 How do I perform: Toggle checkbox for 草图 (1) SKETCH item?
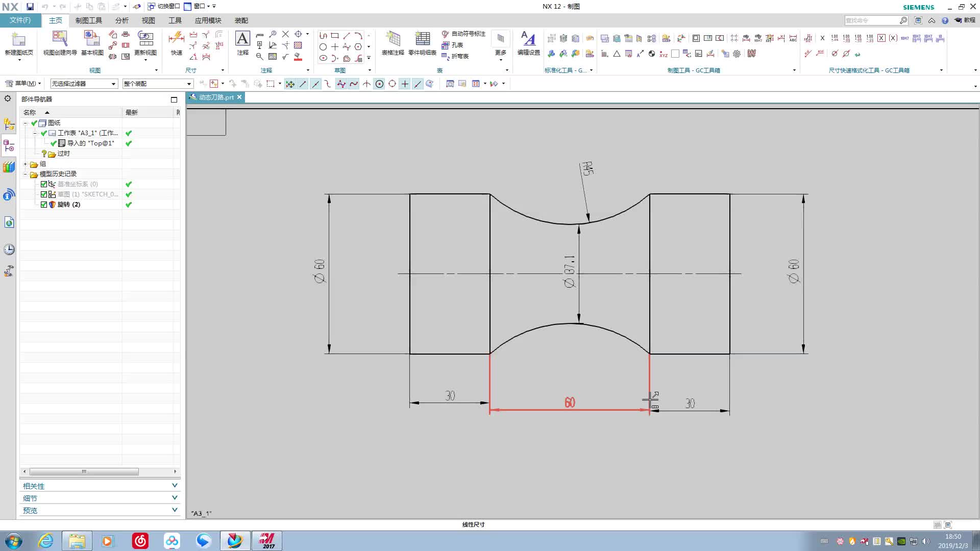[44, 194]
